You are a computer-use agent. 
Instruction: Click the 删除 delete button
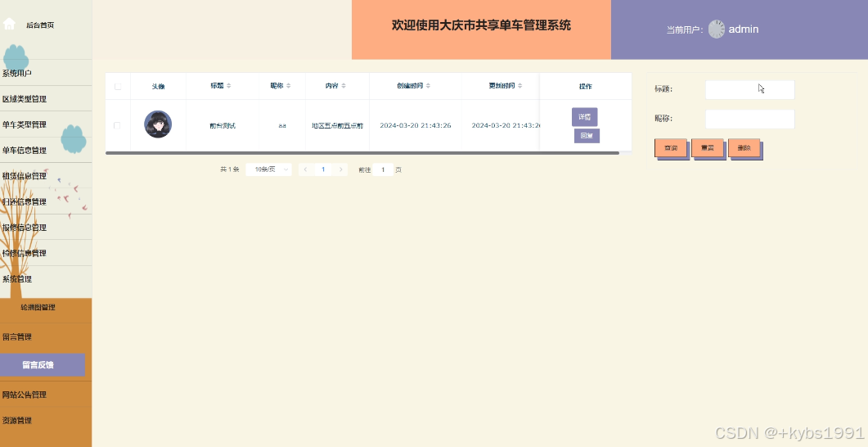744,148
